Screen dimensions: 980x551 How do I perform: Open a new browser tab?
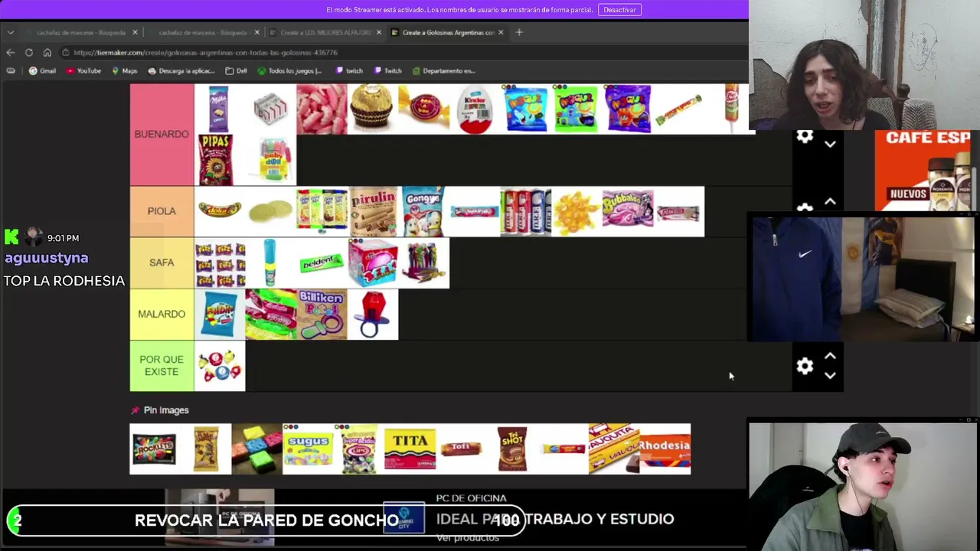click(519, 32)
